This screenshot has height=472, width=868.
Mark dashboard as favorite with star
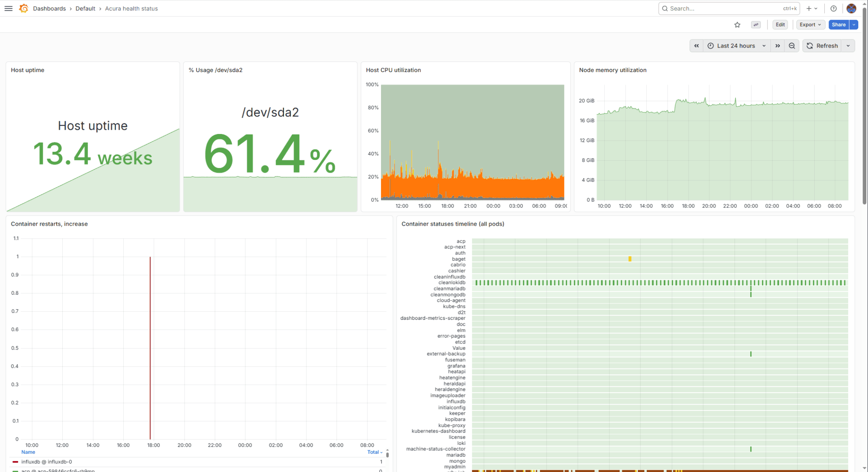[x=737, y=25]
